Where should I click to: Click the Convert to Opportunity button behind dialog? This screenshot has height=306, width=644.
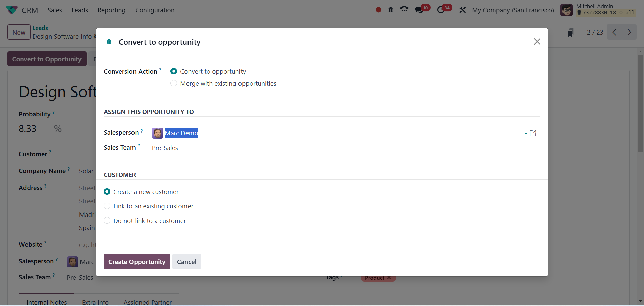coord(47,59)
